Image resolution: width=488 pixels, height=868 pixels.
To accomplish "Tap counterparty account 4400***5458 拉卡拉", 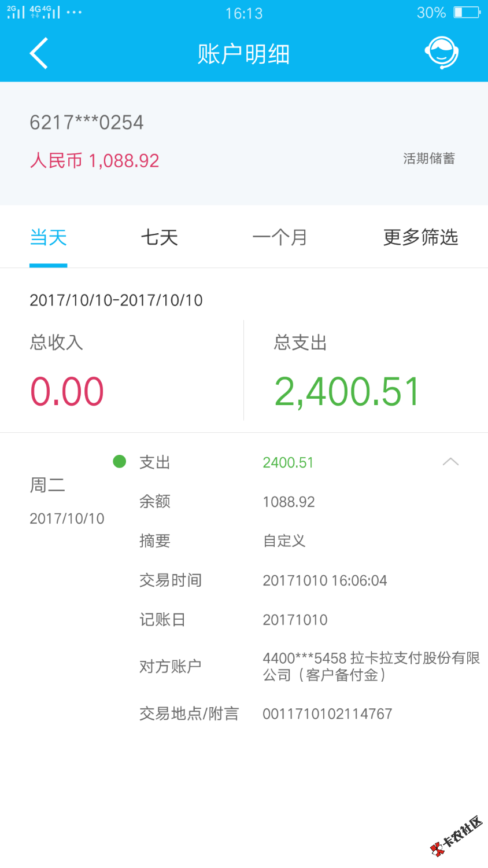I will click(371, 667).
